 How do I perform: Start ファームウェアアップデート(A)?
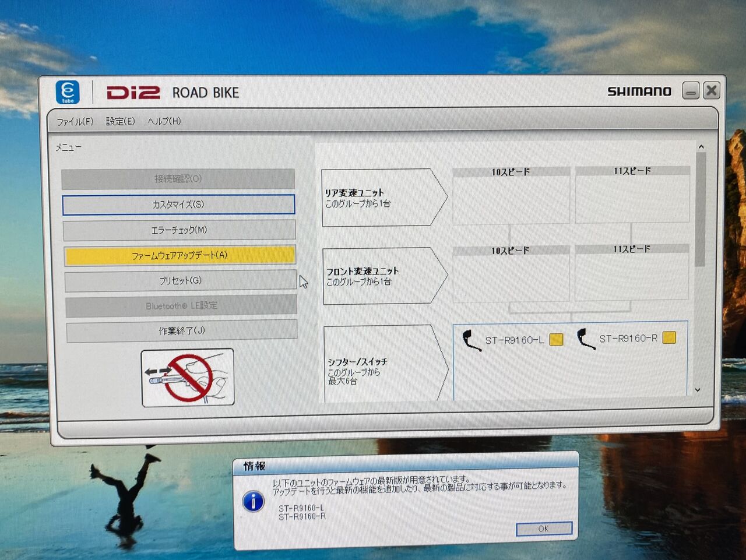click(180, 255)
